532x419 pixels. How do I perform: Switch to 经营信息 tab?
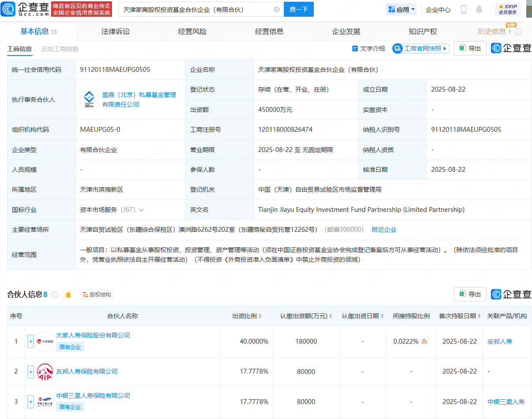click(269, 32)
